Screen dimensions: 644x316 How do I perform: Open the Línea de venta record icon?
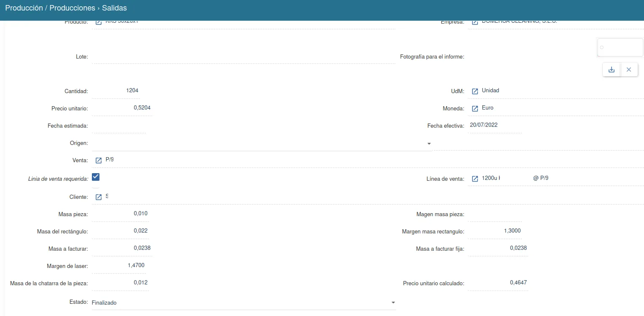(x=475, y=179)
